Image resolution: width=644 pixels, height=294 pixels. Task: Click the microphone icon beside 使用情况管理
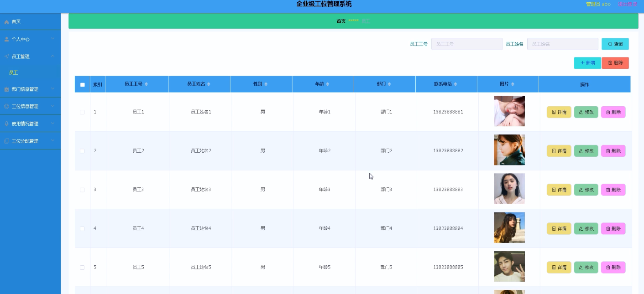click(6, 123)
